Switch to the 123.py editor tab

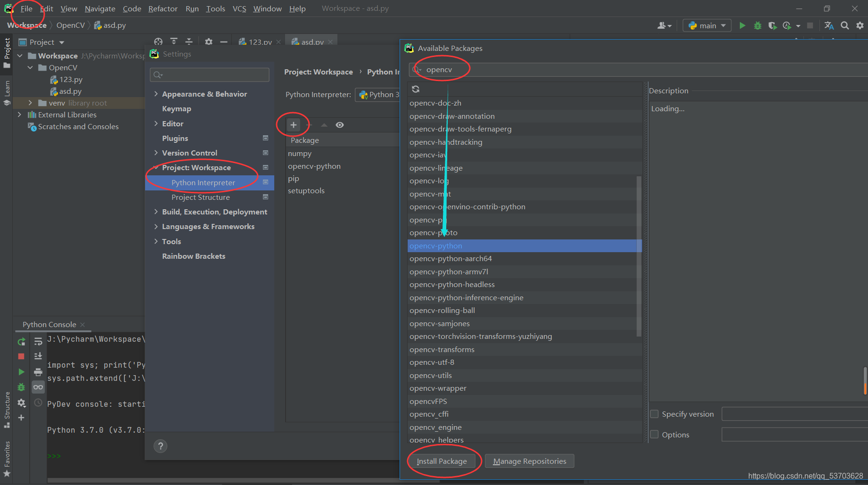pyautogui.click(x=260, y=42)
